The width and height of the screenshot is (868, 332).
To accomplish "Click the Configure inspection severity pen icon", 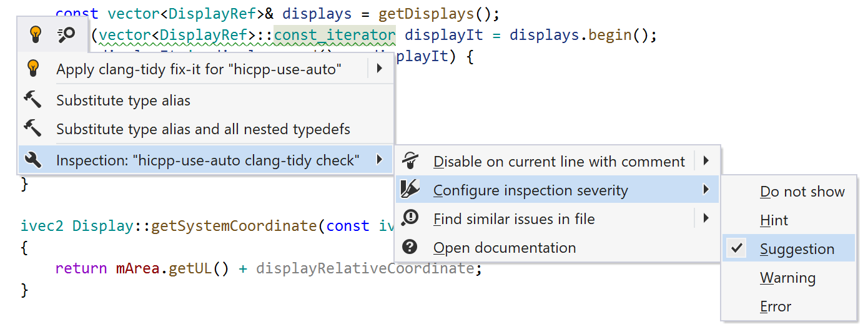I will point(410,190).
